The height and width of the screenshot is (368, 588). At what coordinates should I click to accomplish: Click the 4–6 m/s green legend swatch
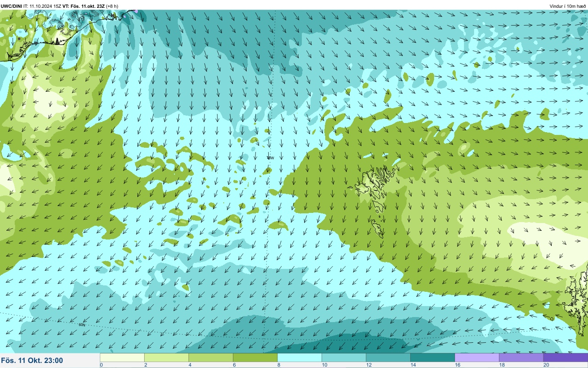[211, 357]
